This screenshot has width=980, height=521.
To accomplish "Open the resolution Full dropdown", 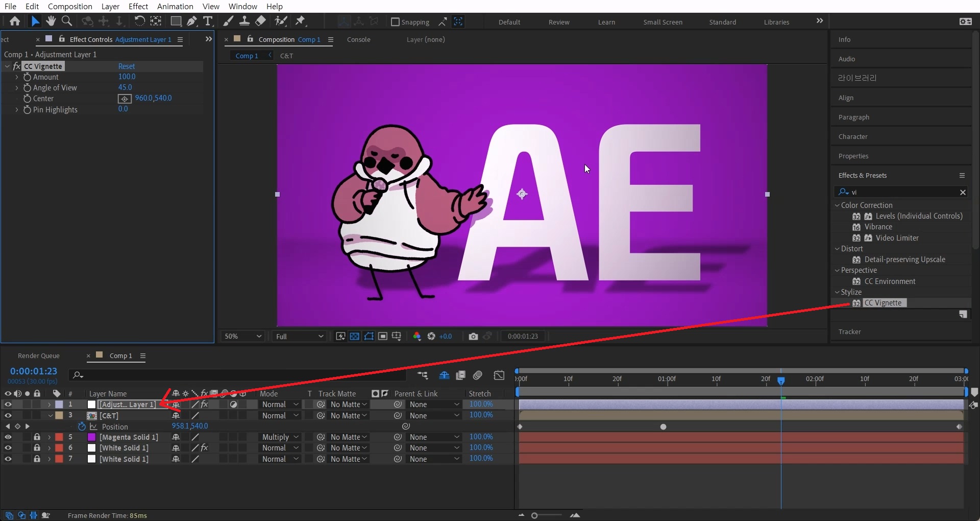I will [299, 336].
